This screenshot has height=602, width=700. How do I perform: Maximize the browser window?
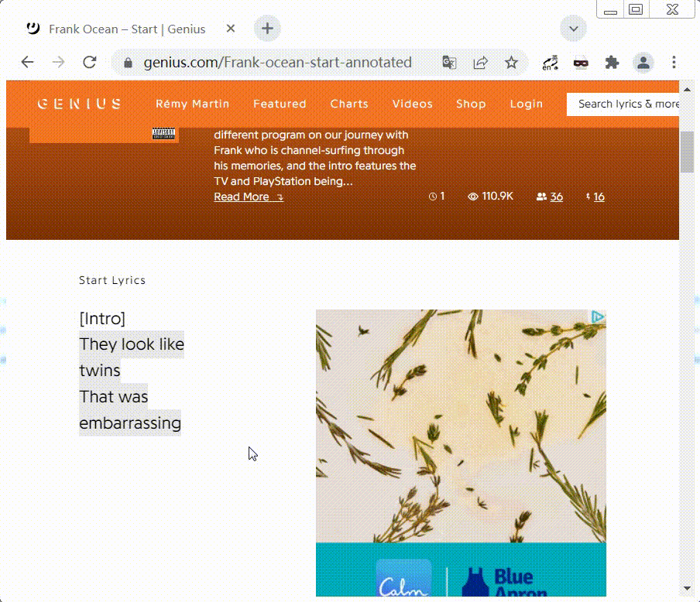pos(636,9)
